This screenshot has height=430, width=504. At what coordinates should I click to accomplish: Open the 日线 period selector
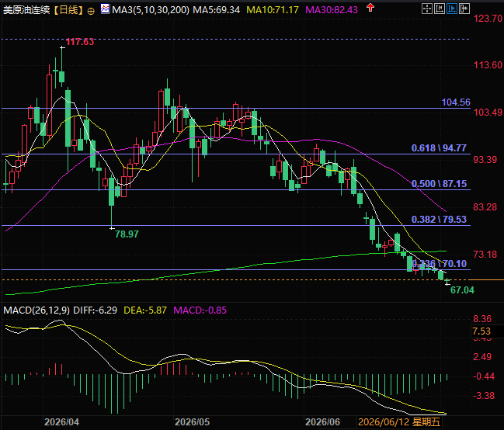click(69, 10)
